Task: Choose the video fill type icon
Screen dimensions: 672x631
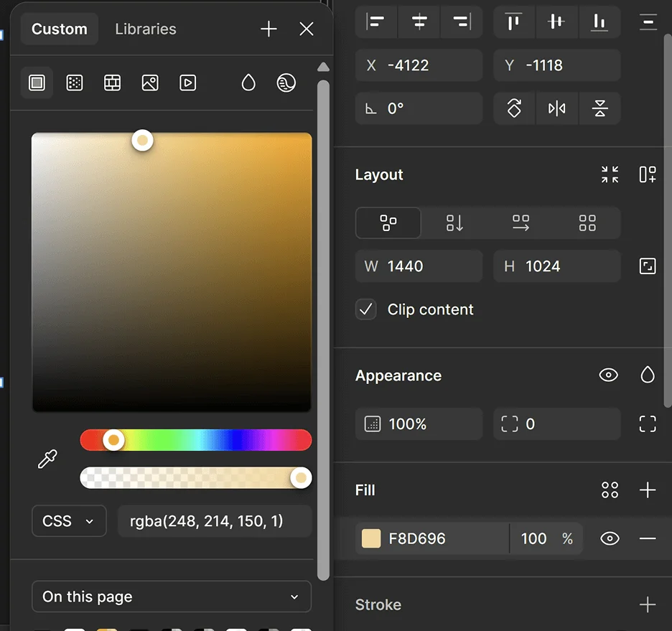Action: click(x=187, y=83)
